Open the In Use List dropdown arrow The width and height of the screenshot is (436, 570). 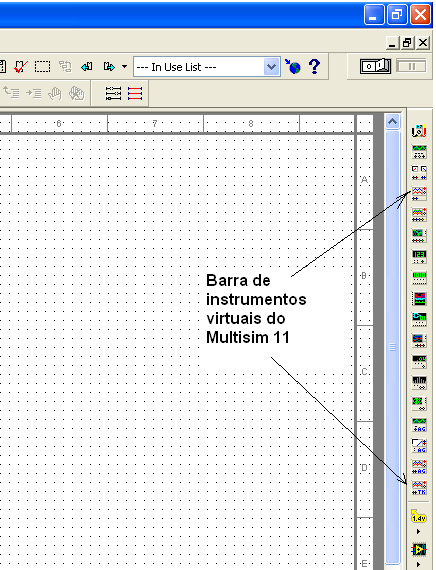[272, 67]
